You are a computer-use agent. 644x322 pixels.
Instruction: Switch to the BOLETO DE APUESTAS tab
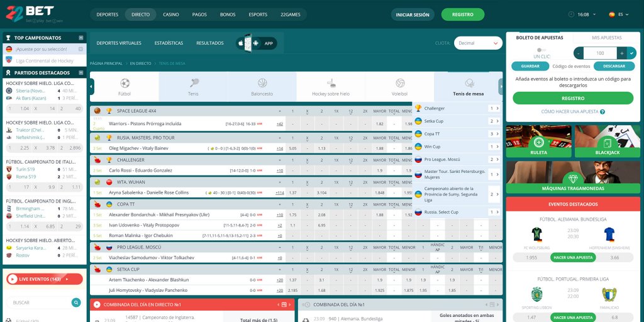tap(539, 38)
